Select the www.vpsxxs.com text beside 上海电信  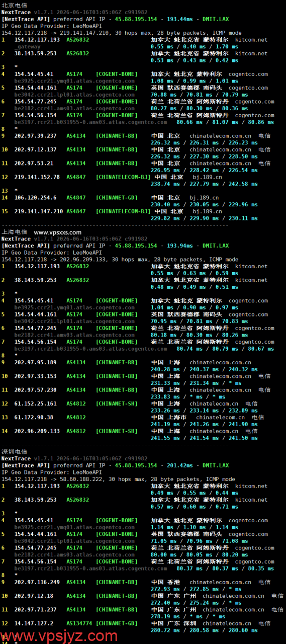tap(57, 232)
